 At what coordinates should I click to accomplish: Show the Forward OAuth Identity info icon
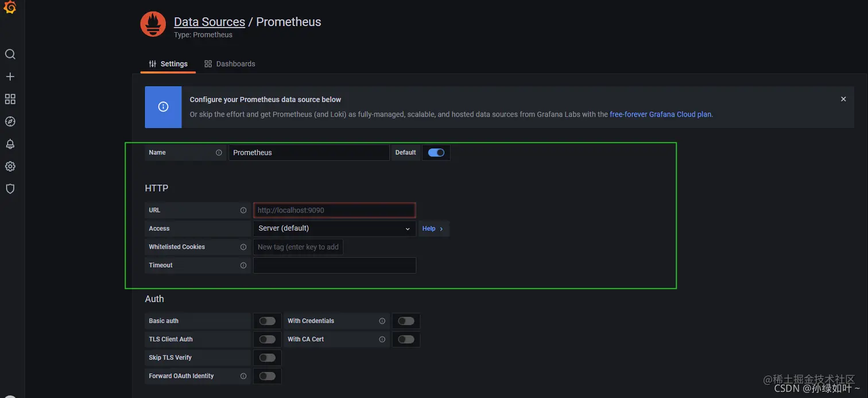[x=243, y=376]
